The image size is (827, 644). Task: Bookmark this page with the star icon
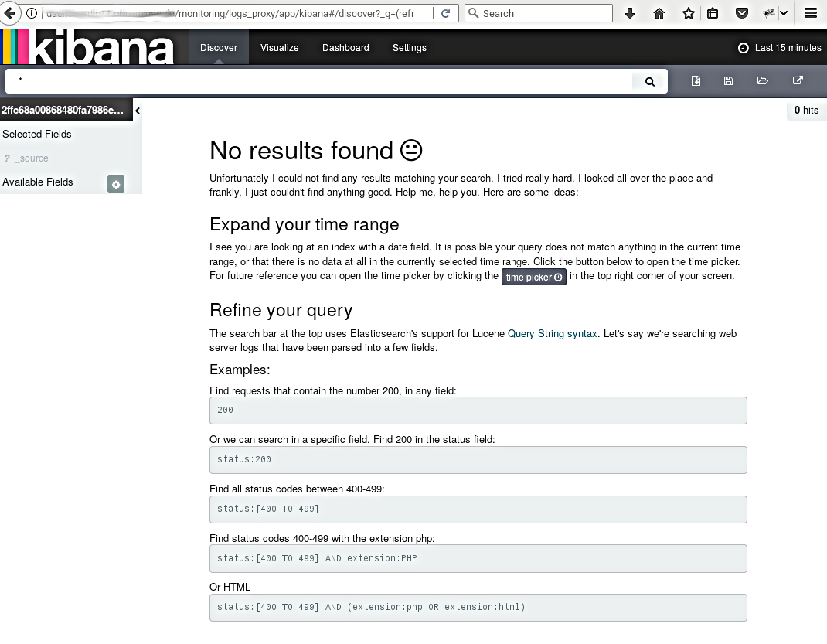click(688, 13)
